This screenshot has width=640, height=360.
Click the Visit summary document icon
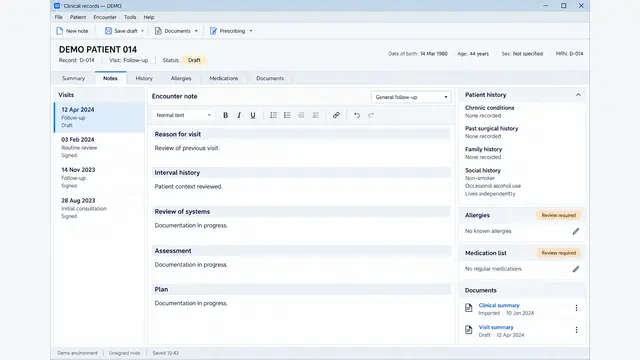coord(469,330)
